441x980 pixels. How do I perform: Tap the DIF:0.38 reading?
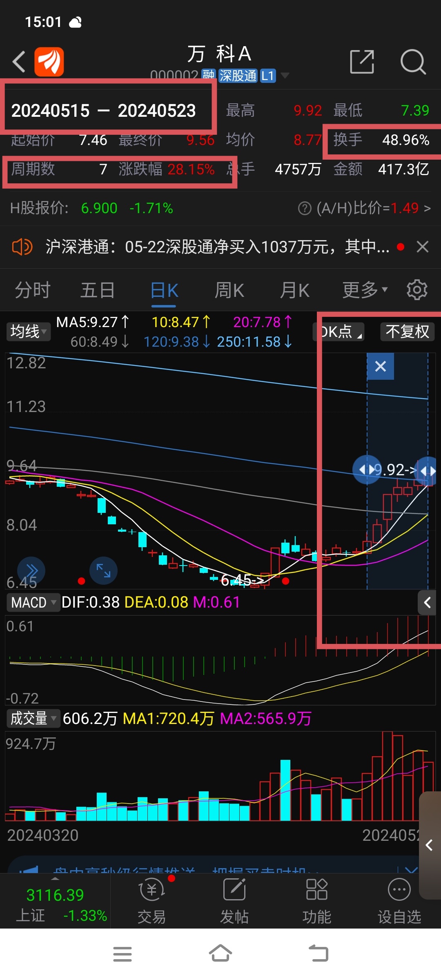(x=90, y=603)
